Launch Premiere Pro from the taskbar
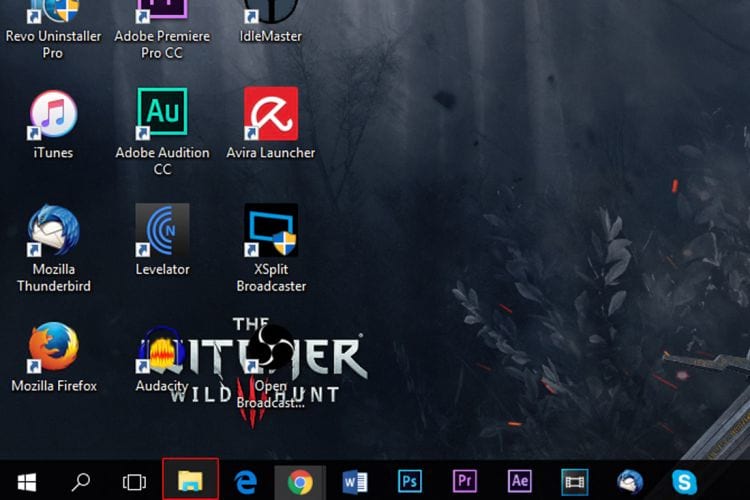 coord(465,481)
